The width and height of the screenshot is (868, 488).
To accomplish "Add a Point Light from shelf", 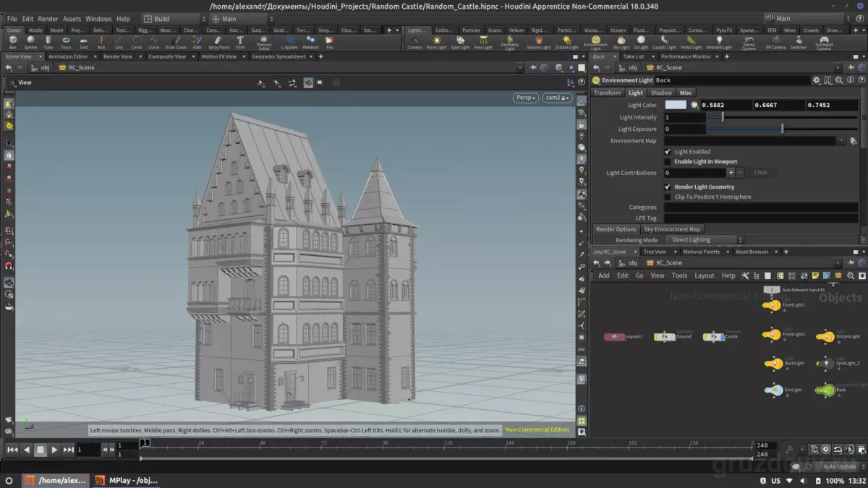I will 436,43.
